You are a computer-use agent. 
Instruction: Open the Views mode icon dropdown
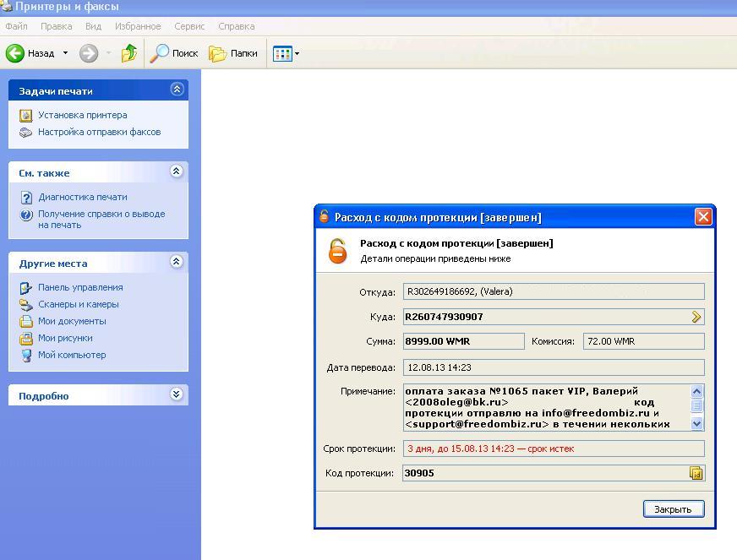[x=286, y=53]
